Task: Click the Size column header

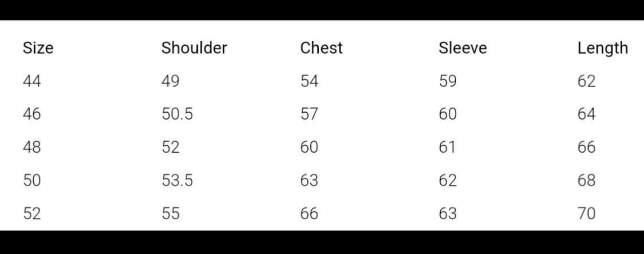Action: click(38, 48)
